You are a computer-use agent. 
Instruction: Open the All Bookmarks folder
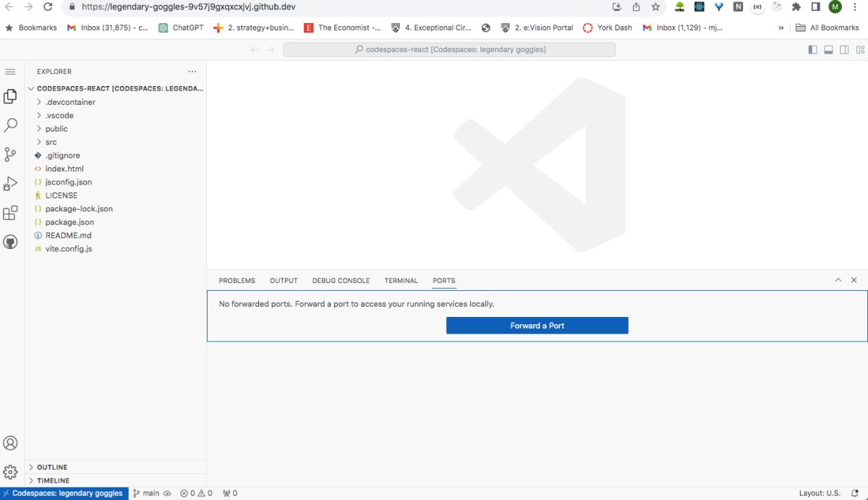[x=827, y=27]
